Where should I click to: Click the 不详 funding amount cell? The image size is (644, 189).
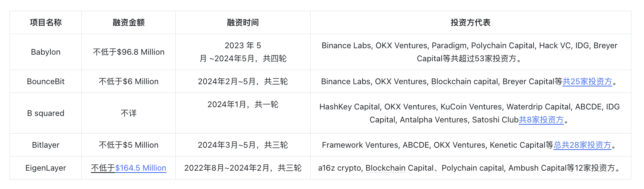coord(128,113)
